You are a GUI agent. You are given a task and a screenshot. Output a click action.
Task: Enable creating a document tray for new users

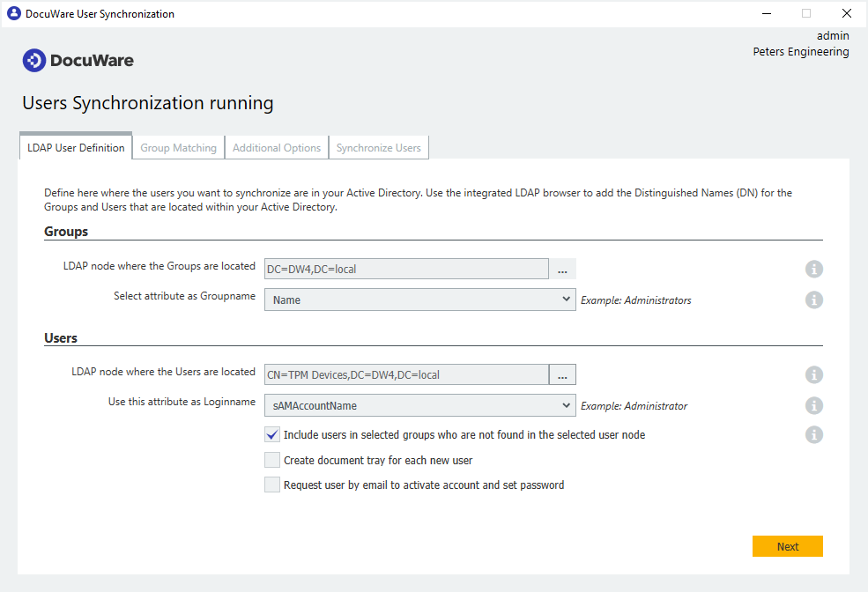271,459
